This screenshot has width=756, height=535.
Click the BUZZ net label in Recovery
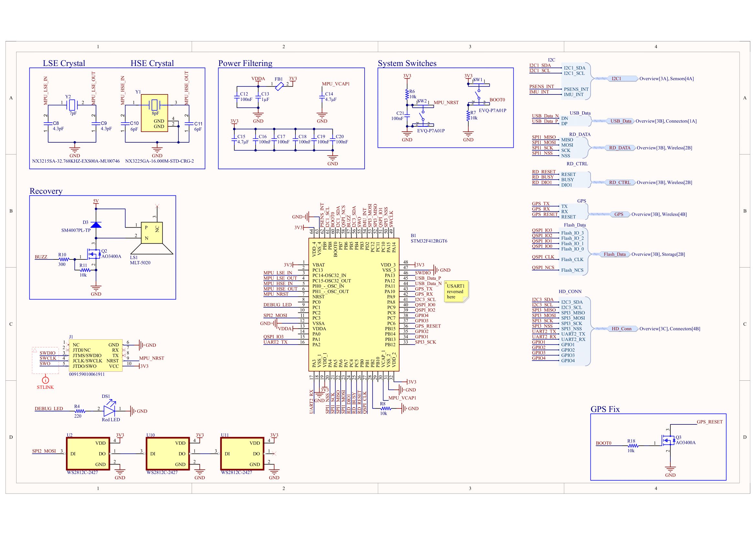coord(41,257)
